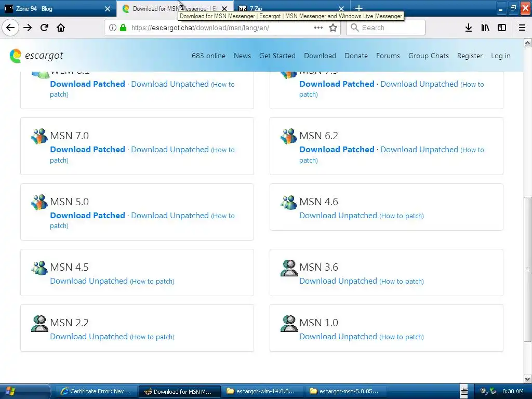The image size is (532, 399).
Task: Close the Download for MSN Messenger tab
Action: pyautogui.click(x=224, y=8)
